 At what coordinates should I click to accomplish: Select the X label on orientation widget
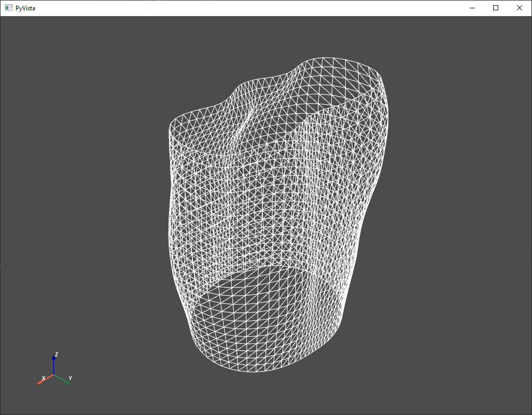pos(44,377)
